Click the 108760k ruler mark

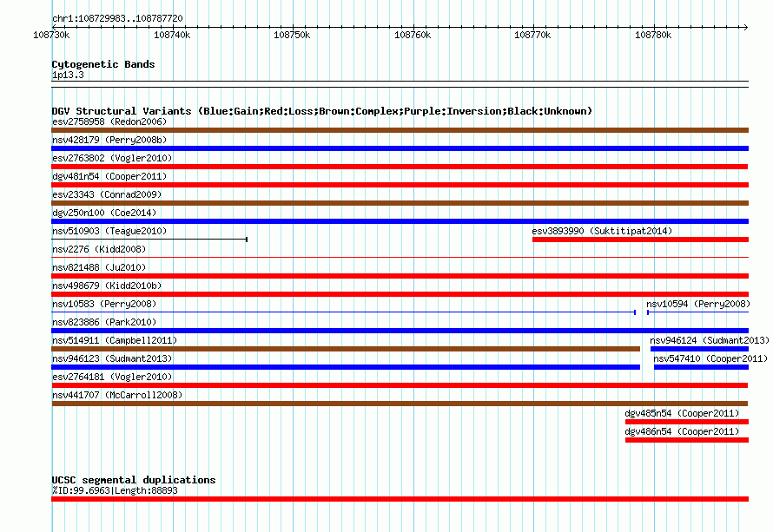(x=413, y=35)
